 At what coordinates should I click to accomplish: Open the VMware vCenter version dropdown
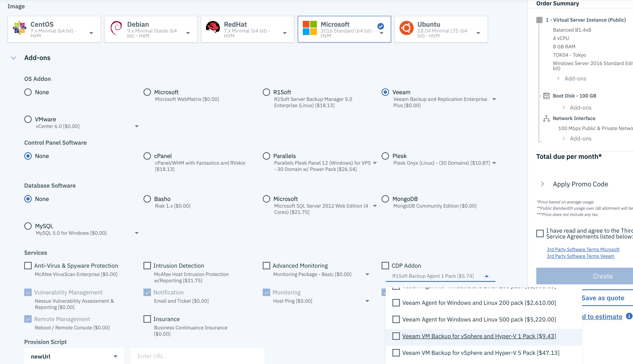137,126
